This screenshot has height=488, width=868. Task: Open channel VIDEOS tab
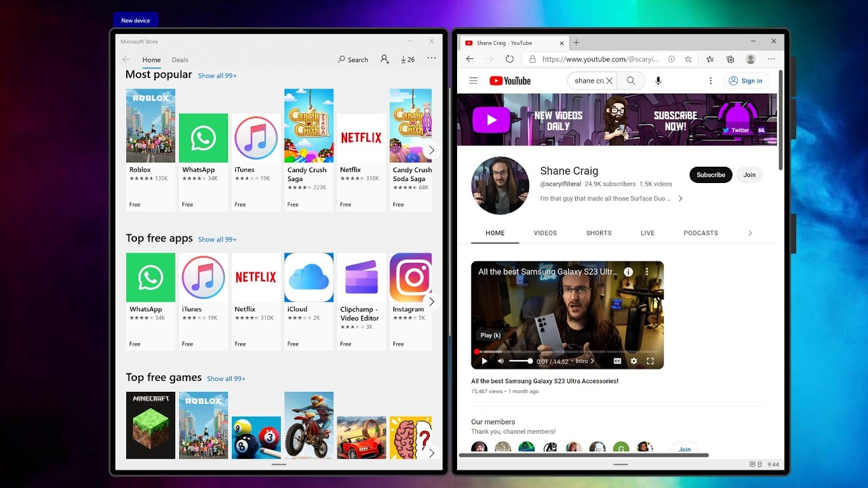coord(545,233)
